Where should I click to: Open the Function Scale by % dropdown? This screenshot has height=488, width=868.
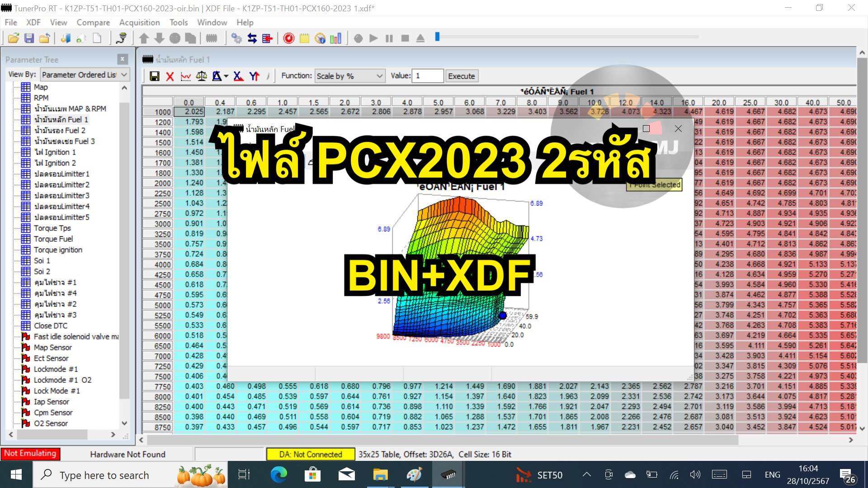(x=349, y=76)
